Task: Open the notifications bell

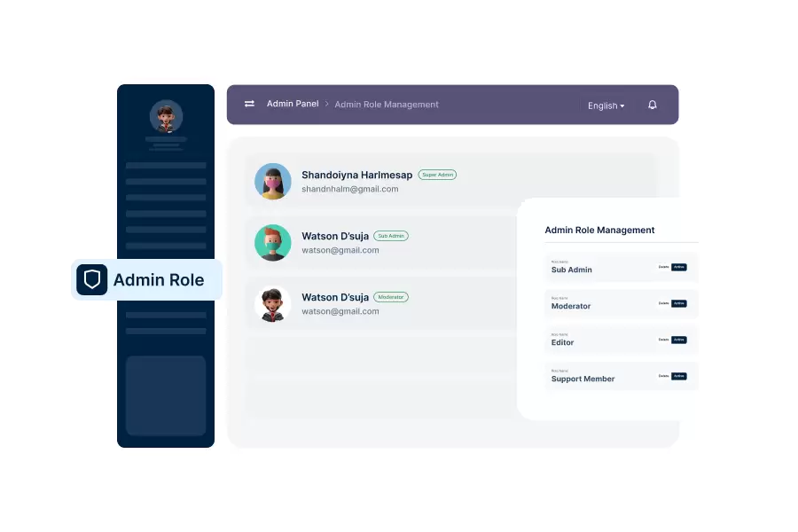Action: pos(653,105)
